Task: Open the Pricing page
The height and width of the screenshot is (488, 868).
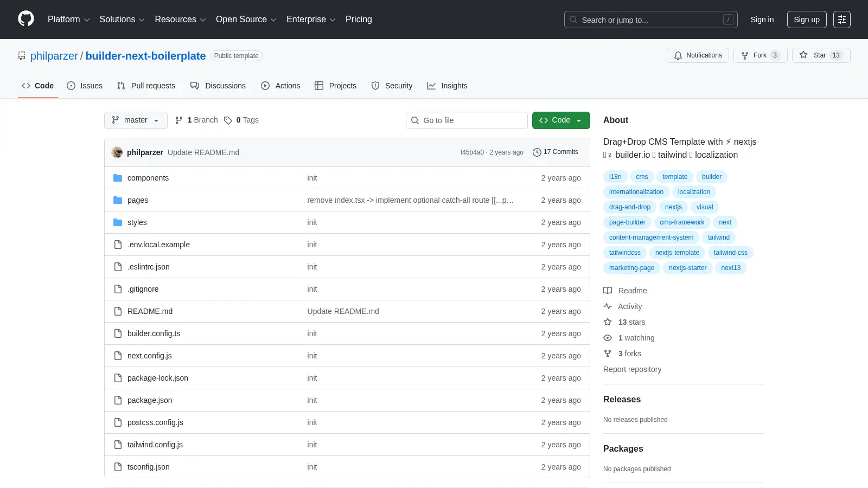Action: tap(359, 20)
